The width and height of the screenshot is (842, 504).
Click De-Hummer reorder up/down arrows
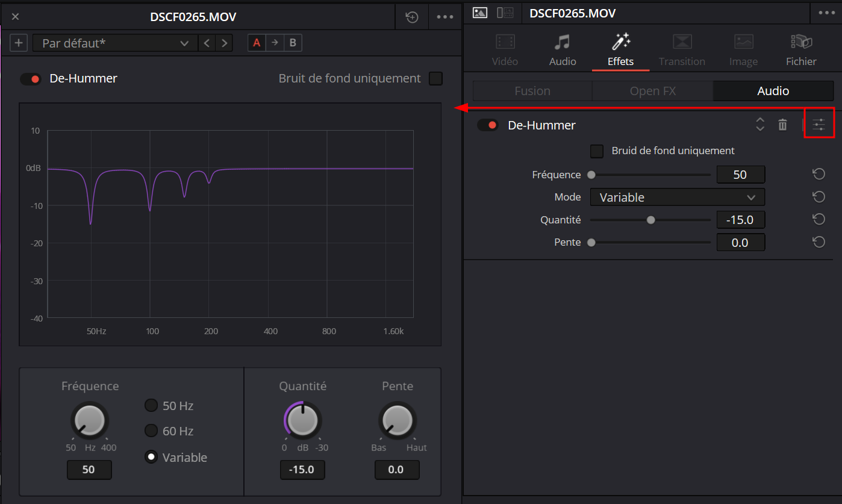[x=760, y=124]
